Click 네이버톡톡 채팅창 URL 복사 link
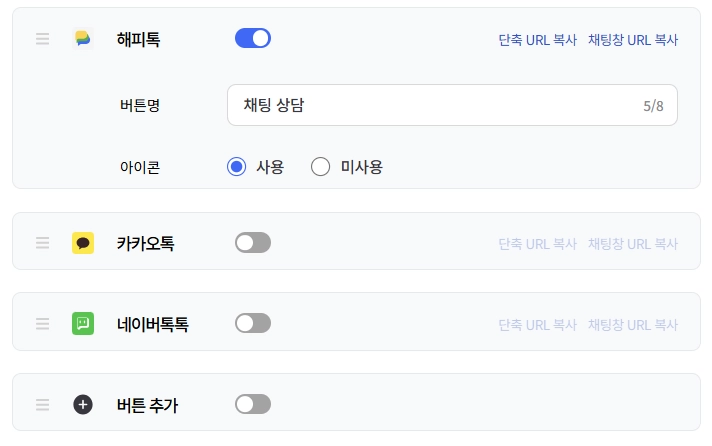The image size is (712, 446). (x=632, y=325)
